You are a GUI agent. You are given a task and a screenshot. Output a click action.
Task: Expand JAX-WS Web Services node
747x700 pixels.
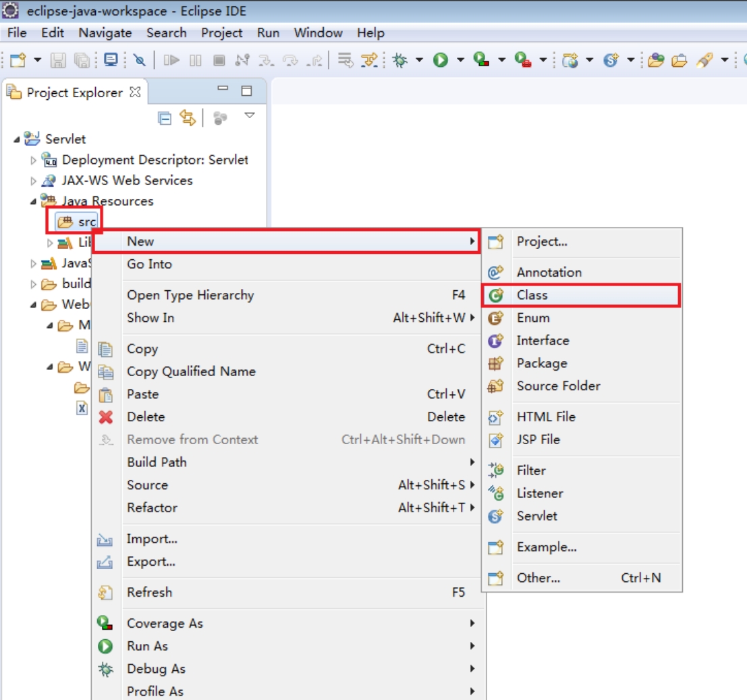coord(33,181)
